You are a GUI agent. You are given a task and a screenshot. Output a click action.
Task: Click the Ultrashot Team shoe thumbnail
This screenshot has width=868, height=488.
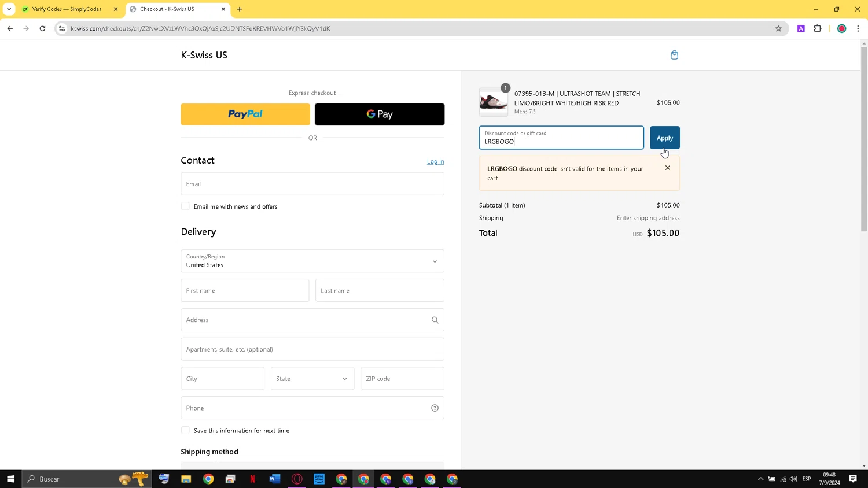[494, 102]
